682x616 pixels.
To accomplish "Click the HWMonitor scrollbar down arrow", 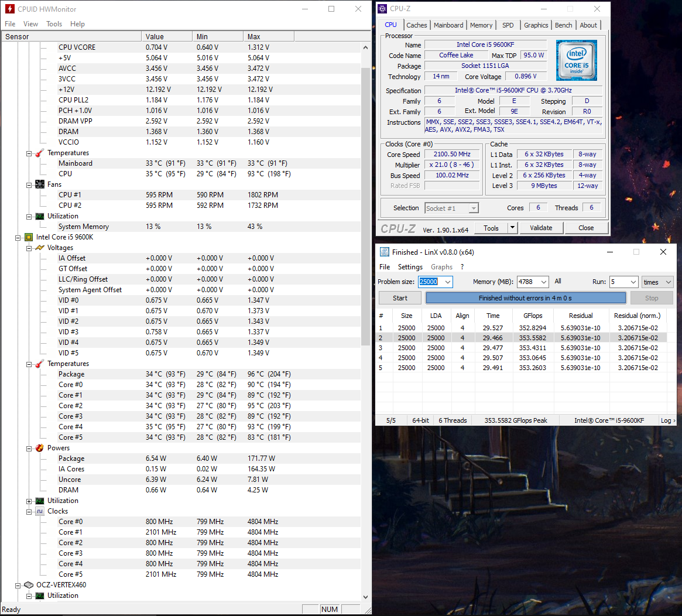I will pyautogui.click(x=365, y=597).
